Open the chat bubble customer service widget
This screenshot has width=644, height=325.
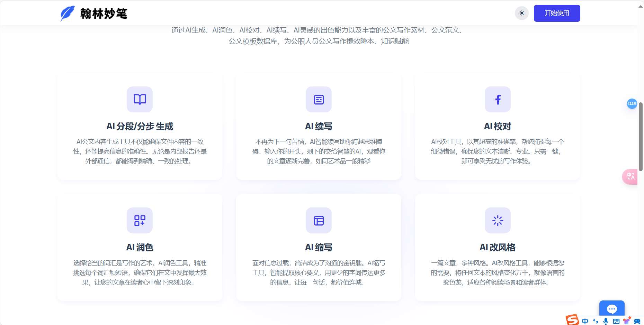pos(612,309)
